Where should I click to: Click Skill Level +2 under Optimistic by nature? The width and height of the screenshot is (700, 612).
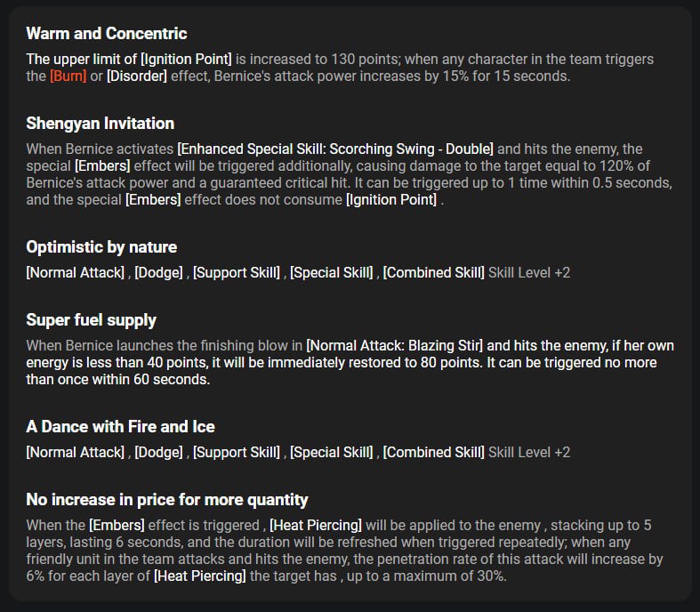529,272
